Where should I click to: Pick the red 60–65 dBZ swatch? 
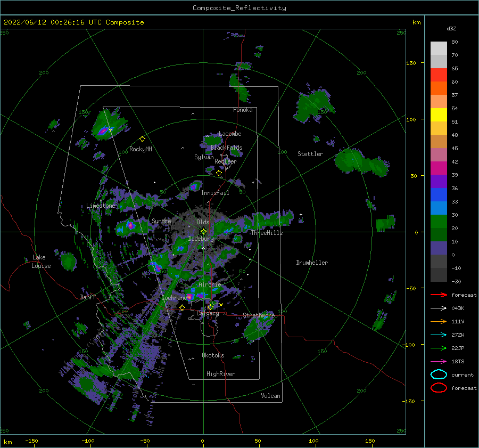439,75
